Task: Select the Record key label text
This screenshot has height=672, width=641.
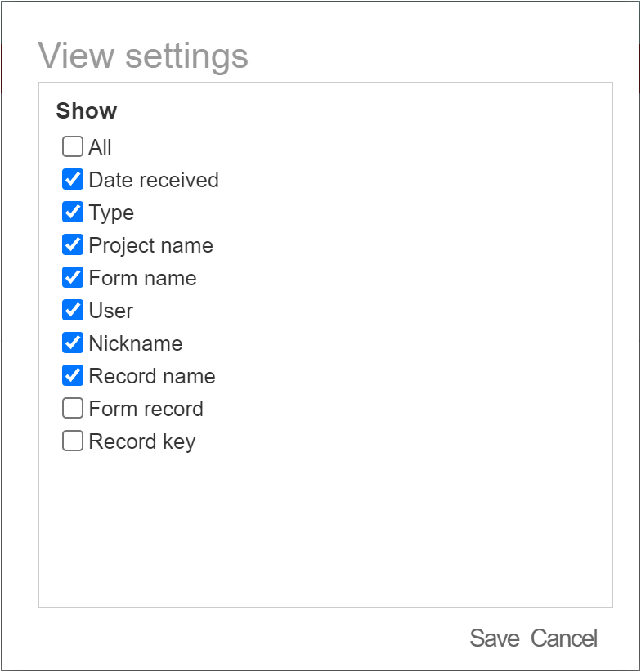Action: click(142, 442)
